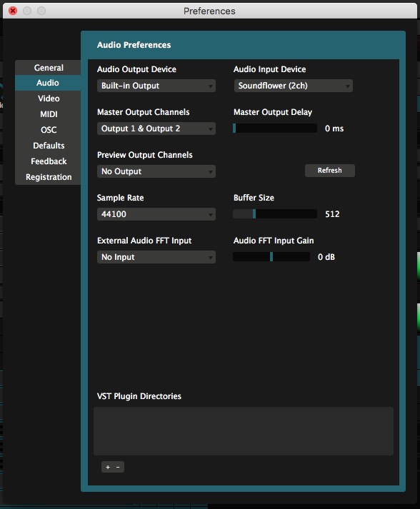Image resolution: width=420 pixels, height=509 pixels.
Task: Click the 512 buffer size value
Action: [x=332, y=214]
